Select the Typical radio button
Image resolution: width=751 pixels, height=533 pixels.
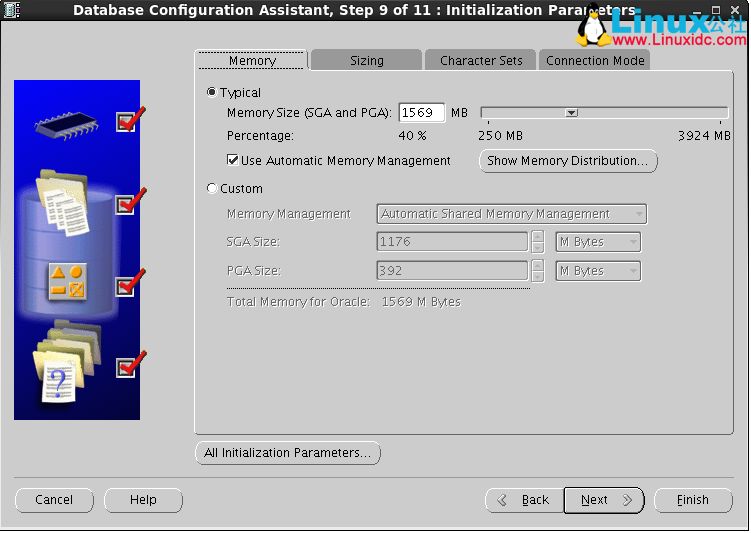coord(211,92)
